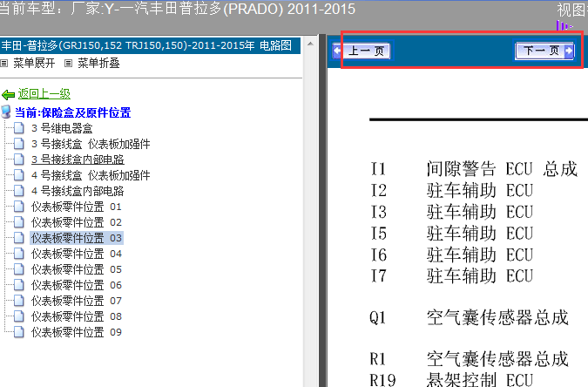
Task: Click page icon beside 仪表板零件位置 08
Action: point(19,316)
